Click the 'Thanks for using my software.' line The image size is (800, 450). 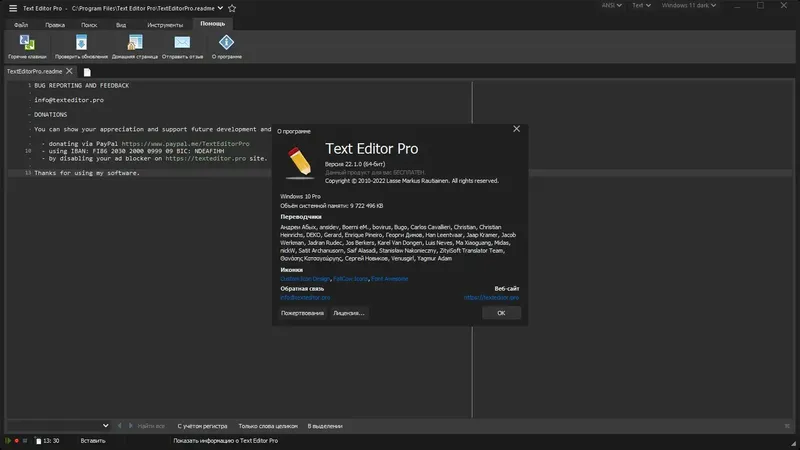click(87, 173)
